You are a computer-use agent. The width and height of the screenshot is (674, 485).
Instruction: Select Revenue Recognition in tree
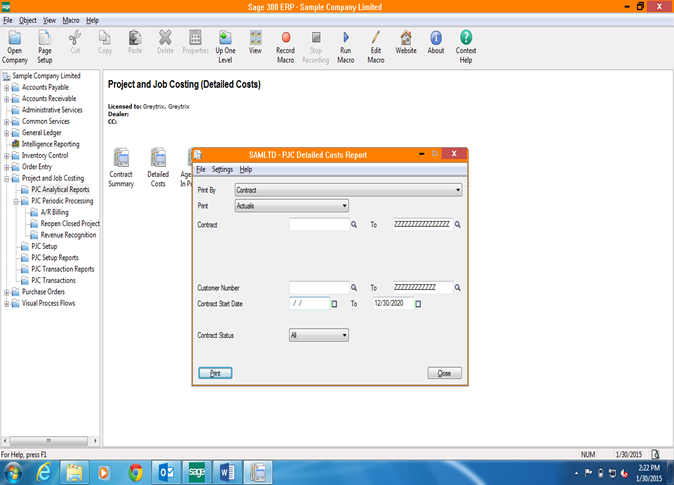(68, 235)
